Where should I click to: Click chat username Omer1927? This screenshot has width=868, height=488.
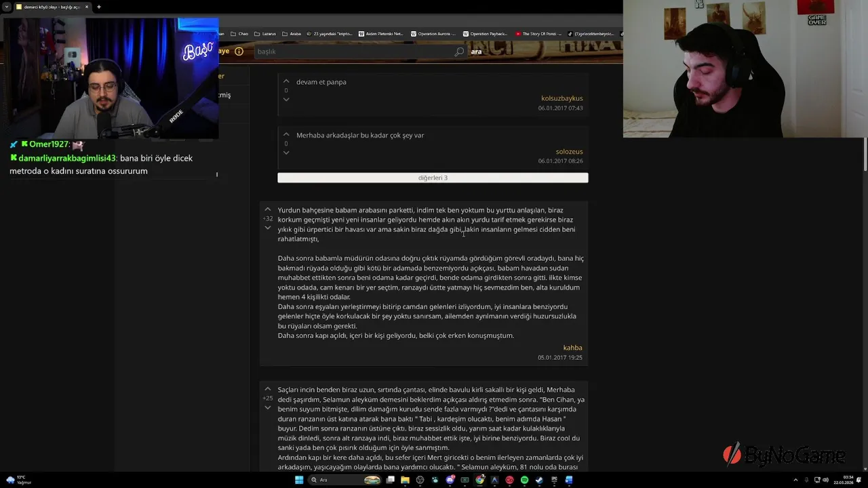coord(49,144)
